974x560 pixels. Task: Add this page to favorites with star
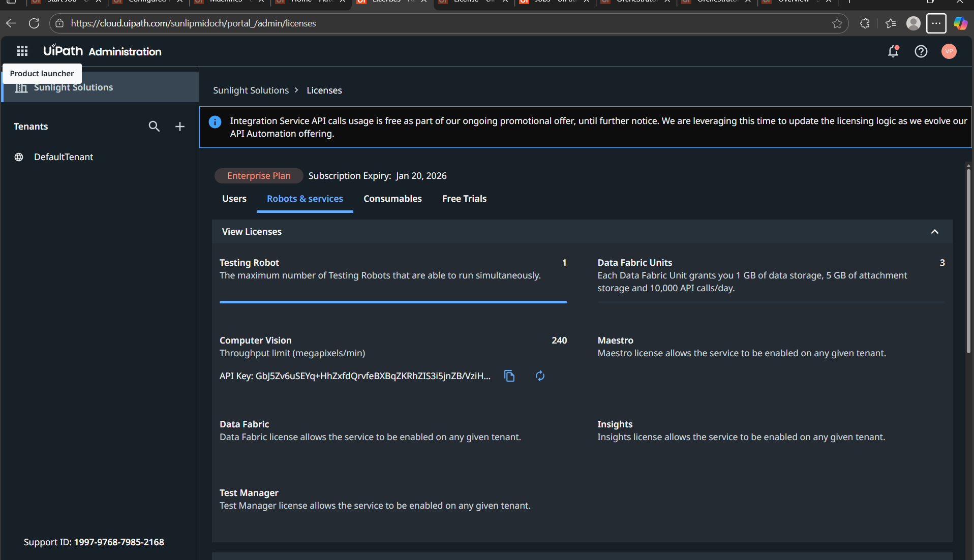[x=837, y=23]
